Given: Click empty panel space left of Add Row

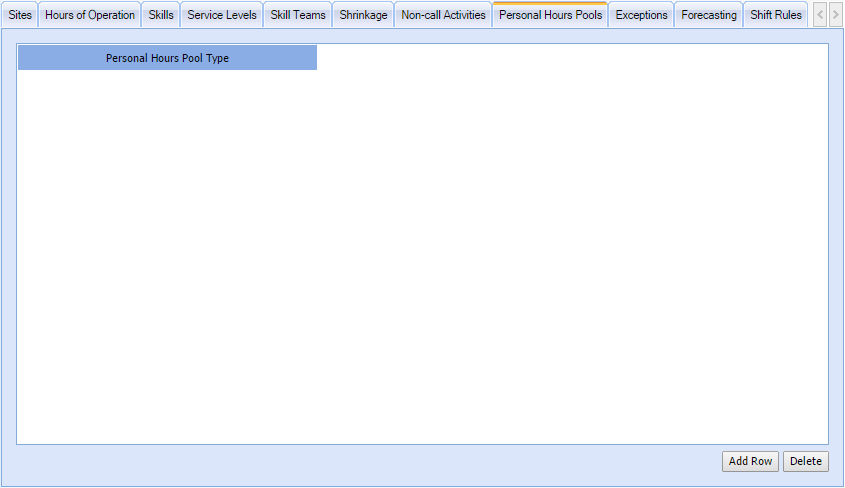Looking at the screenshot, I should coord(360,461).
